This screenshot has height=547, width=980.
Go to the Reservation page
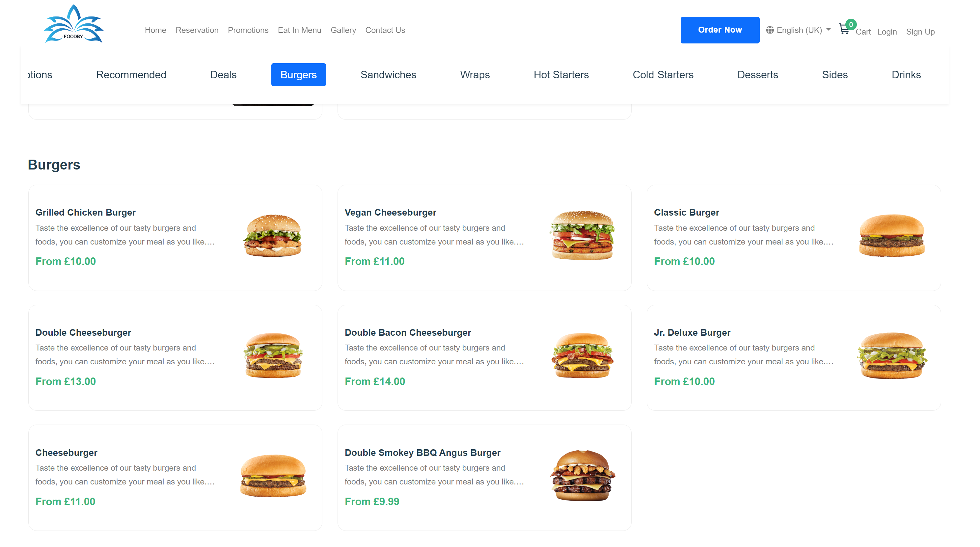click(x=197, y=30)
